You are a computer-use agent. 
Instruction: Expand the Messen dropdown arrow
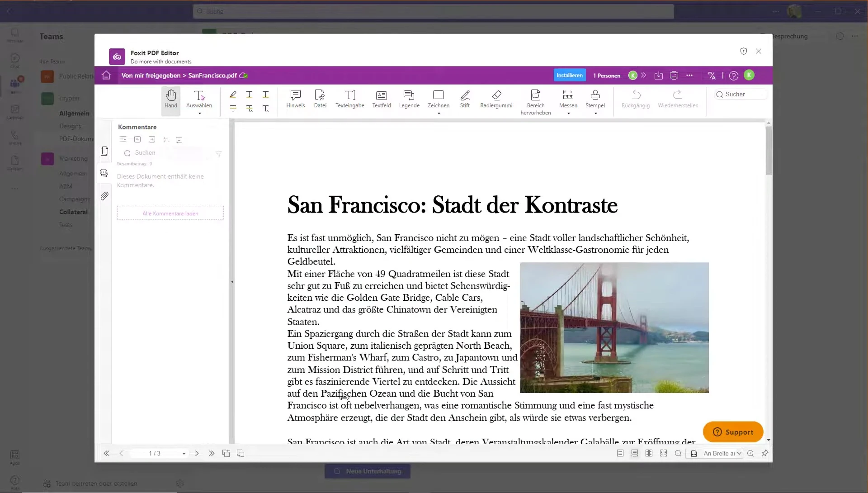click(568, 114)
